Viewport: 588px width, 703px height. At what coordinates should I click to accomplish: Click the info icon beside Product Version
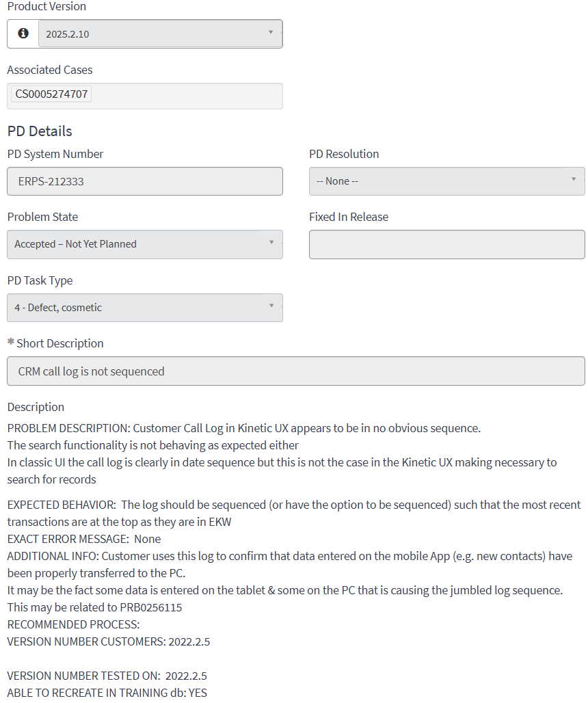[23, 34]
